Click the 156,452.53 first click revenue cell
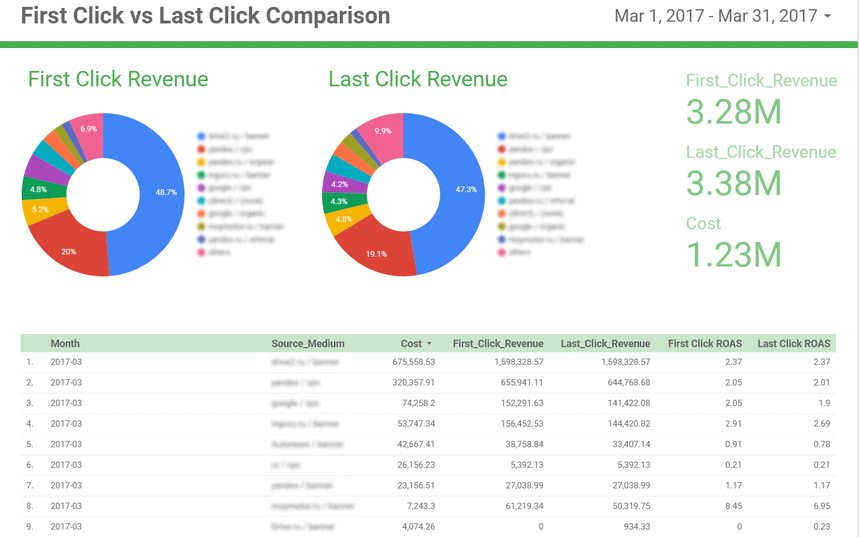 coord(522,424)
